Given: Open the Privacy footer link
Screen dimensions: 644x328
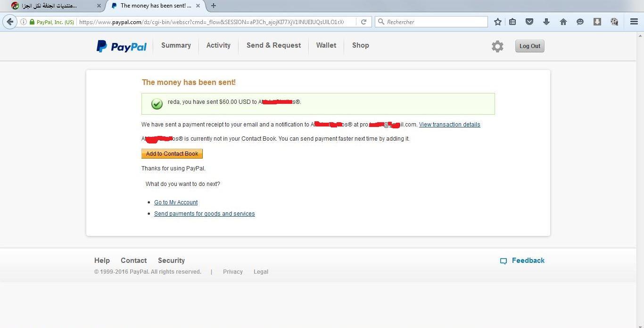Looking at the screenshot, I should coord(233,272).
